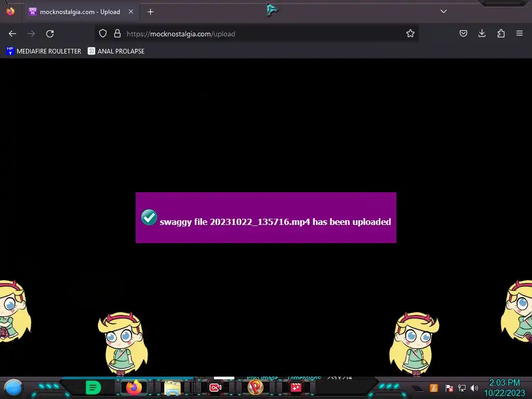Open the Downloads panel
The height and width of the screenshot is (399, 532).
[482, 33]
